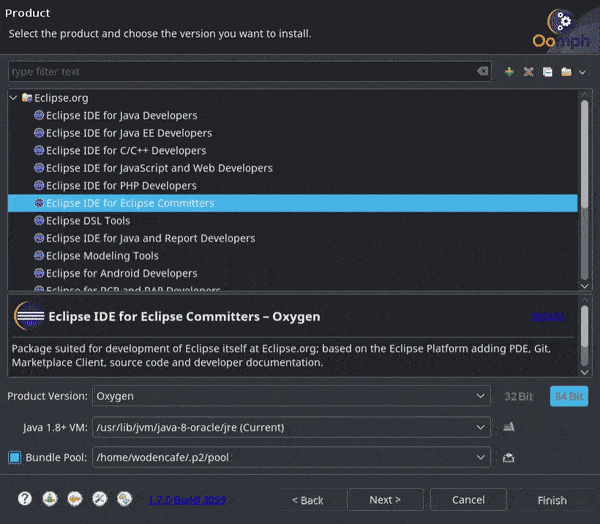Open the help question mark icon
The width and height of the screenshot is (600, 524).
point(25,499)
